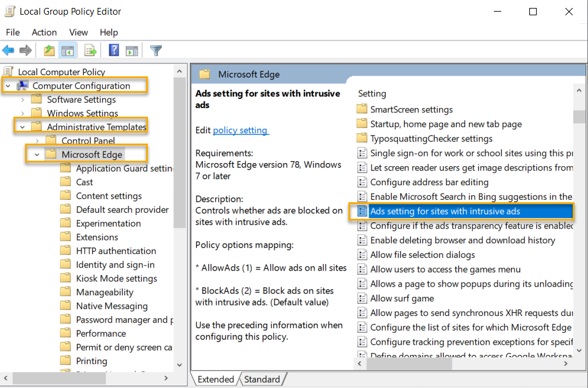
Task: Click the Filter toolbar icon
Action: tap(155, 50)
